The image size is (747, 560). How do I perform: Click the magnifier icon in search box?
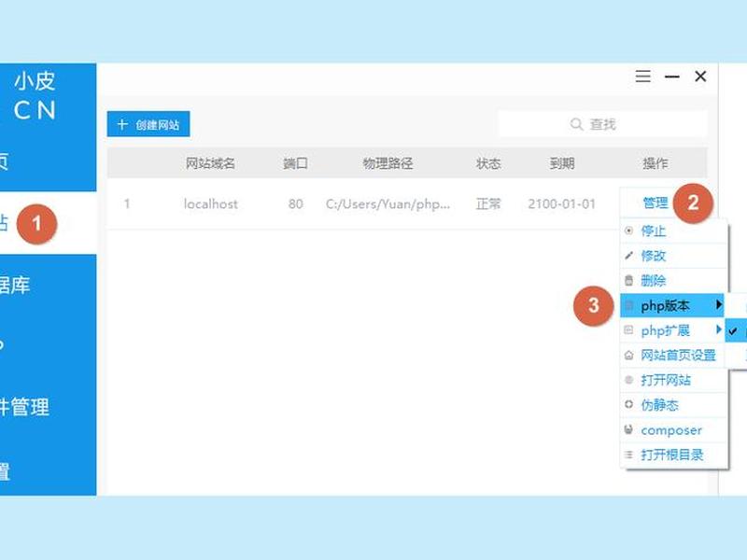tap(576, 124)
